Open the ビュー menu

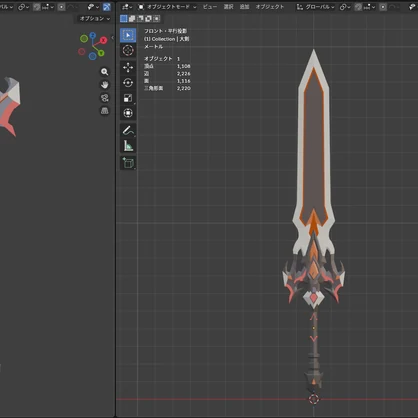[210, 7]
